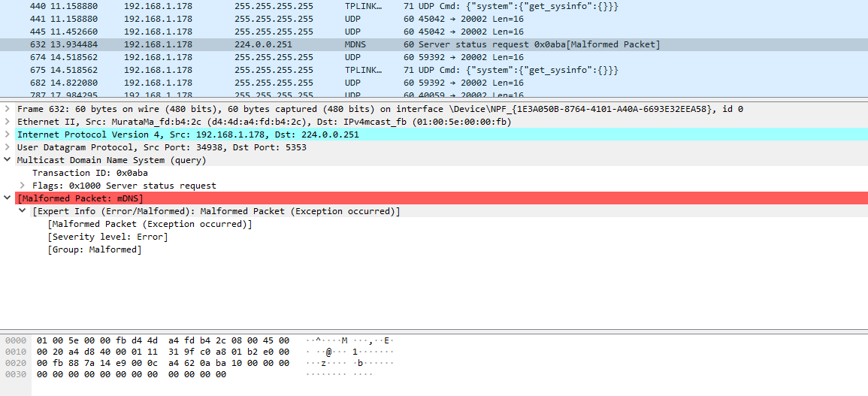Select packet 674 at time 14.518562

click(x=434, y=57)
